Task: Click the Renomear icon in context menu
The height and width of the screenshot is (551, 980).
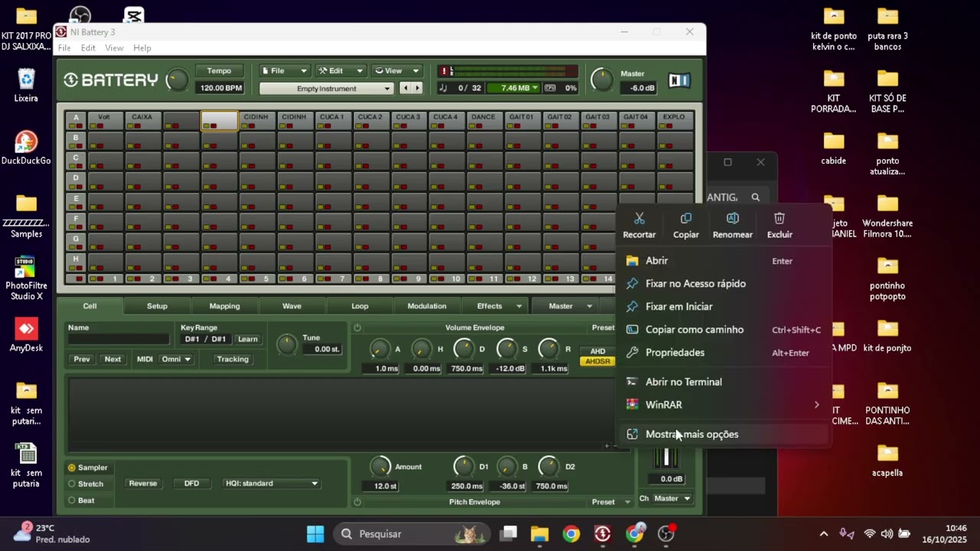Action: pyautogui.click(x=733, y=219)
